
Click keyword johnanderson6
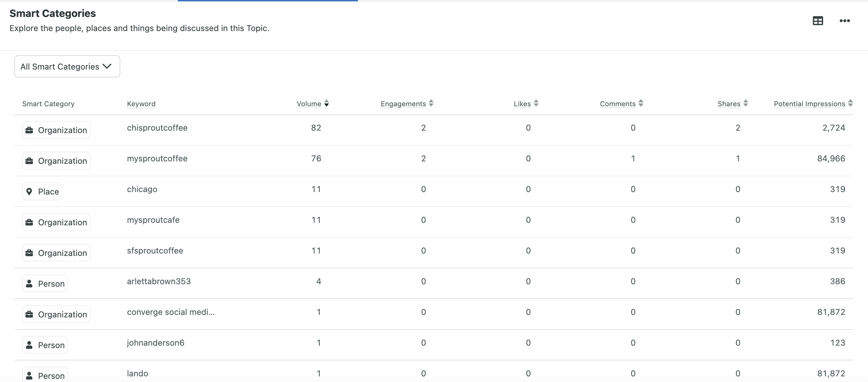156,343
